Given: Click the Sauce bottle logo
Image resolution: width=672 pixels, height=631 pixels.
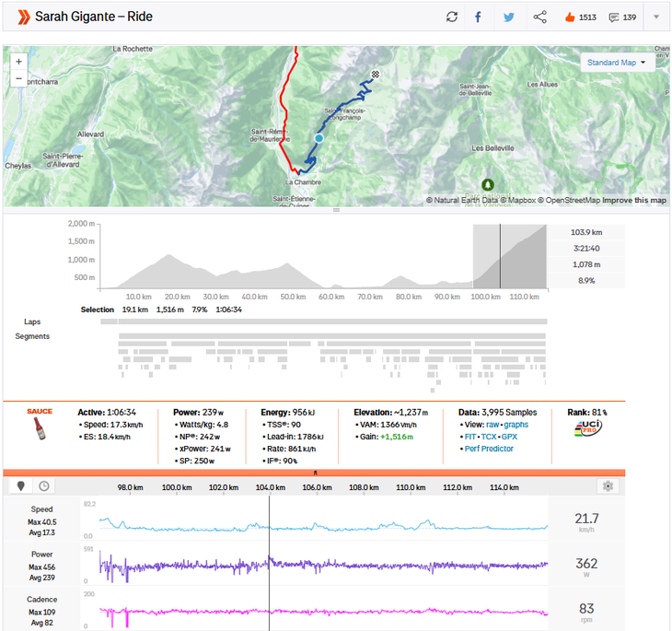Looking at the screenshot, I should tap(38, 430).
